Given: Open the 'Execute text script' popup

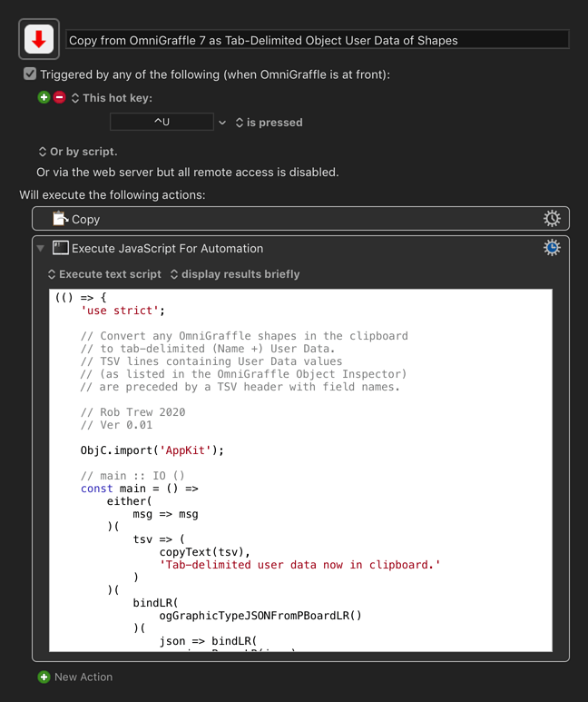Looking at the screenshot, I should coord(104,273).
